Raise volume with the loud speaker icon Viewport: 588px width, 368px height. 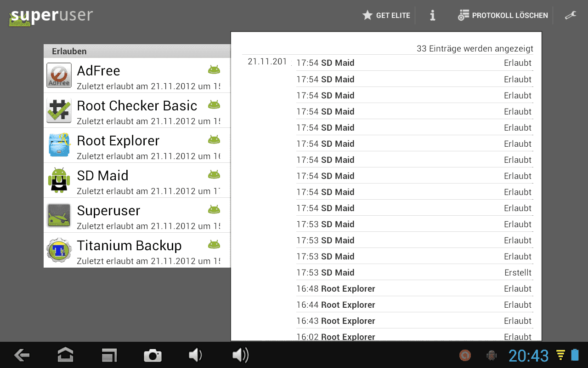click(240, 355)
